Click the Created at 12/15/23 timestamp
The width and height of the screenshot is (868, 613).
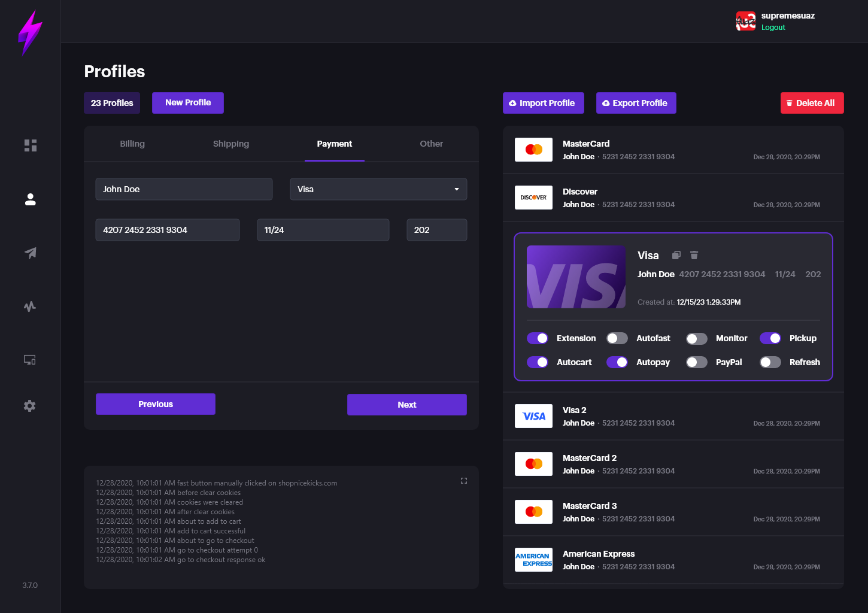click(x=689, y=302)
